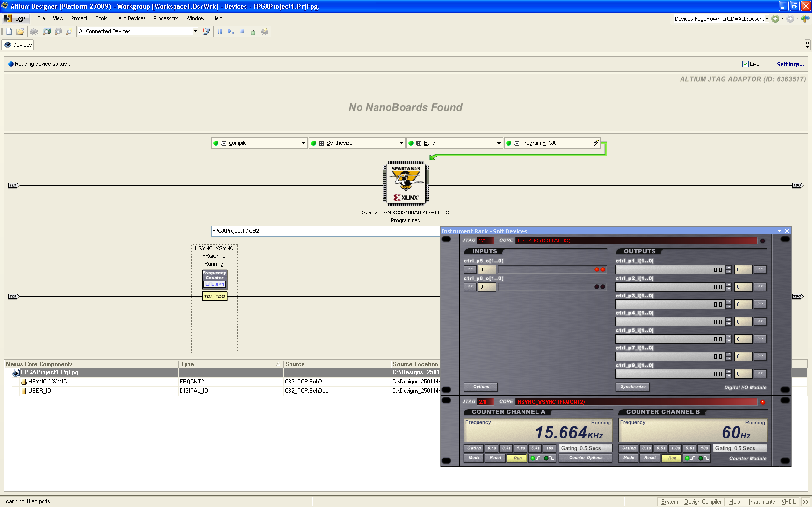Set Channel A gating to 0.1s
The image size is (812, 509).
point(492,448)
